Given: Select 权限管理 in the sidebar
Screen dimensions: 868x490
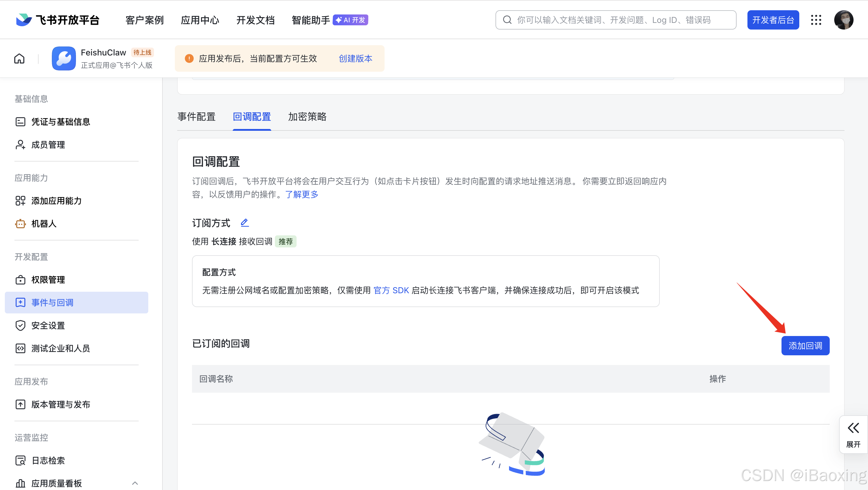Looking at the screenshot, I should point(48,279).
